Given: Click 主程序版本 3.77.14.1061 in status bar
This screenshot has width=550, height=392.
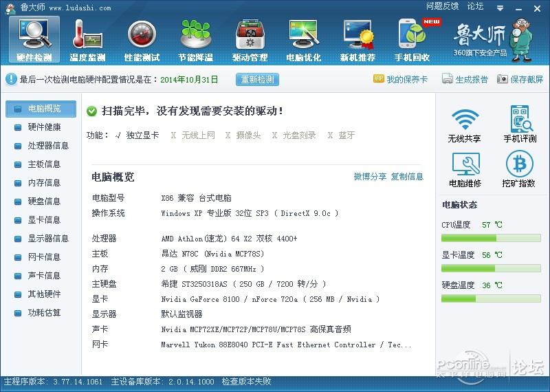Looking at the screenshot, I should tap(53, 382).
